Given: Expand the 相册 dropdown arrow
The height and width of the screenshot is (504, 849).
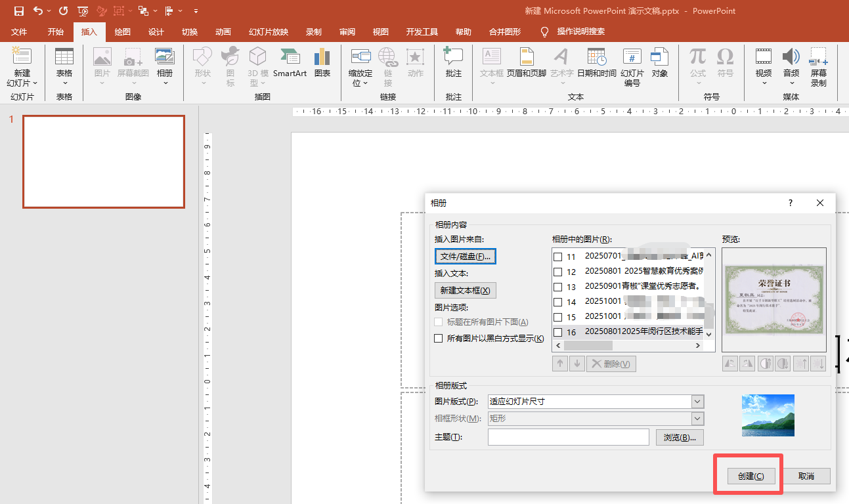Looking at the screenshot, I should (x=164, y=83).
